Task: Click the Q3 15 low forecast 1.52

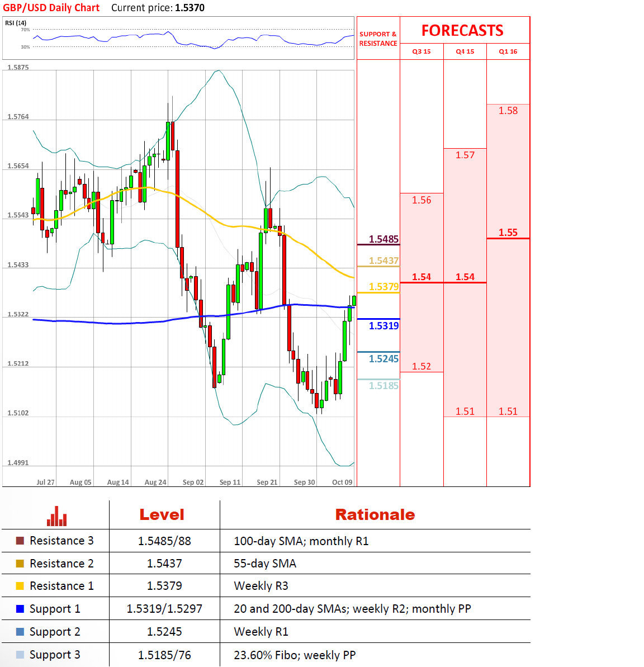Action: click(x=422, y=366)
